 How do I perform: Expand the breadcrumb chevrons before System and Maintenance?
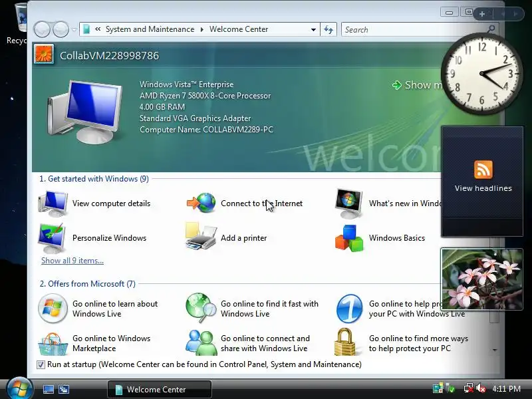pyautogui.click(x=98, y=29)
